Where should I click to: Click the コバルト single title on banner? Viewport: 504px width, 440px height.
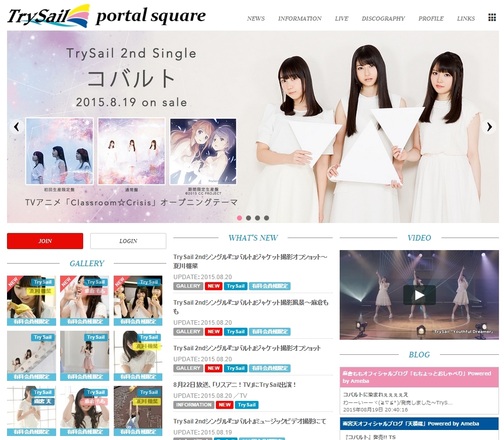(131, 79)
